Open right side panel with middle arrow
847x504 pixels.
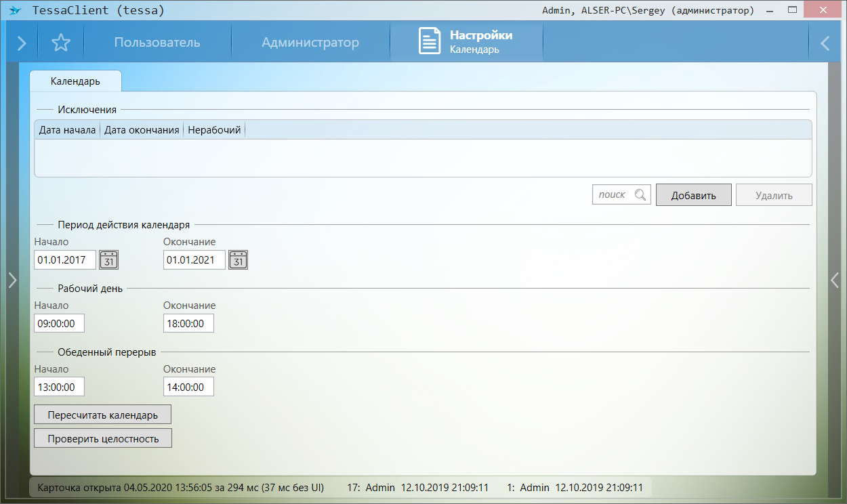(835, 280)
